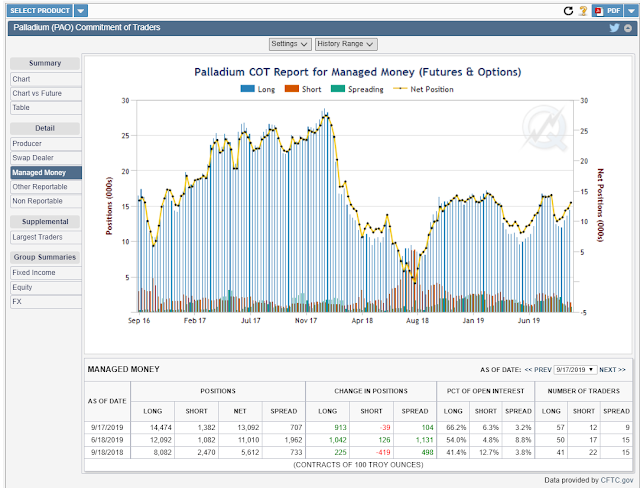Export report with the PDF button
Image resolution: width=640 pixels, height=488 pixels.
pos(608,11)
